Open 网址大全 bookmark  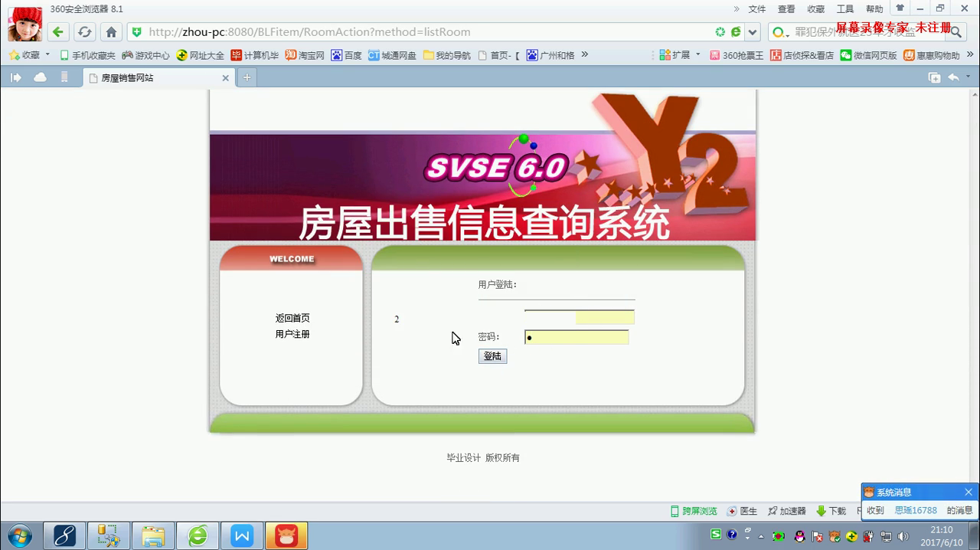coord(201,55)
